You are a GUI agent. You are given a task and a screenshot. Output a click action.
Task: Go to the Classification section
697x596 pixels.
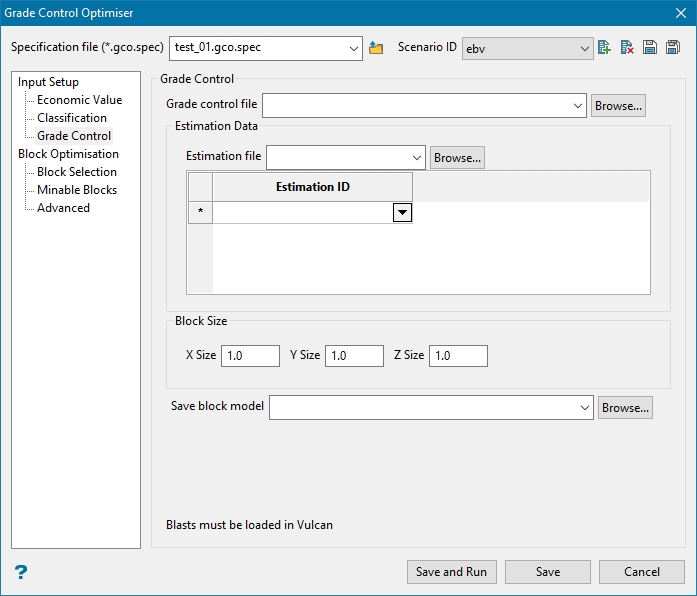tap(71, 118)
